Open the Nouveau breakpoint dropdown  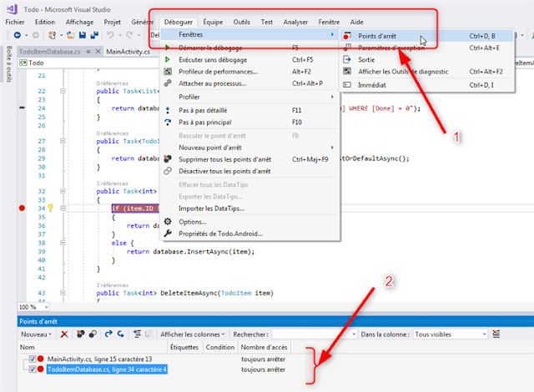(x=36, y=334)
